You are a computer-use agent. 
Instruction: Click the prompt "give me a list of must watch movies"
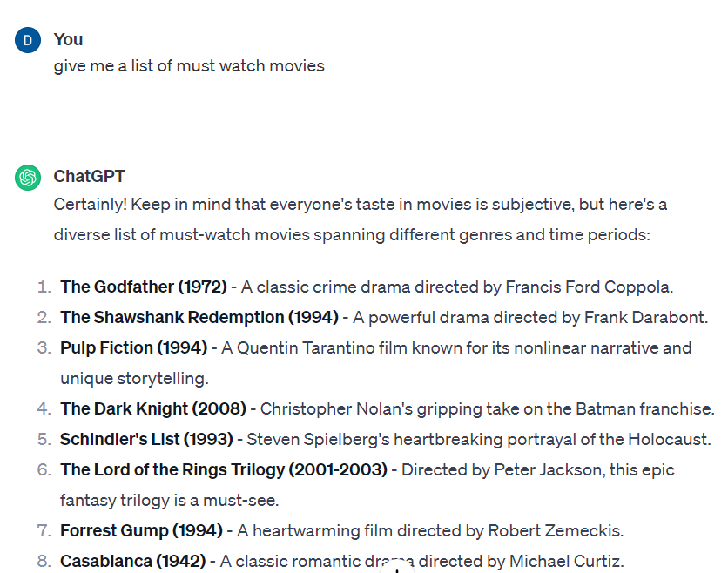pyautogui.click(x=189, y=66)
